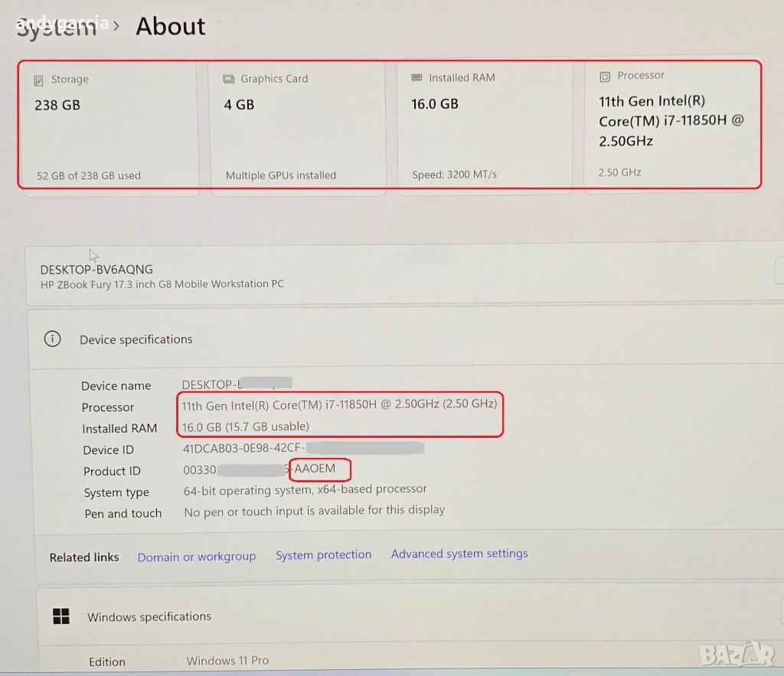Click the Processor chip icon
Screen dimensions: 784x676
(605, 76)
